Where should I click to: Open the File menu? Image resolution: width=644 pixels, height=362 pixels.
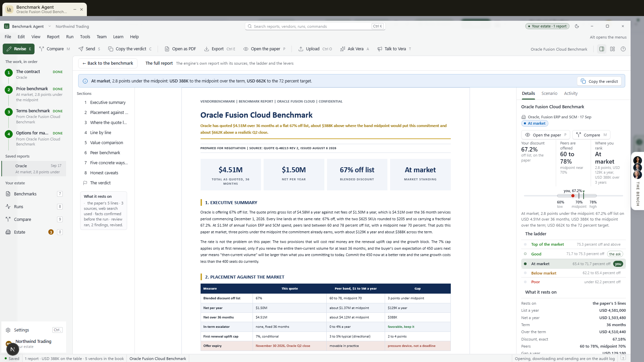[x=8, y=37]
